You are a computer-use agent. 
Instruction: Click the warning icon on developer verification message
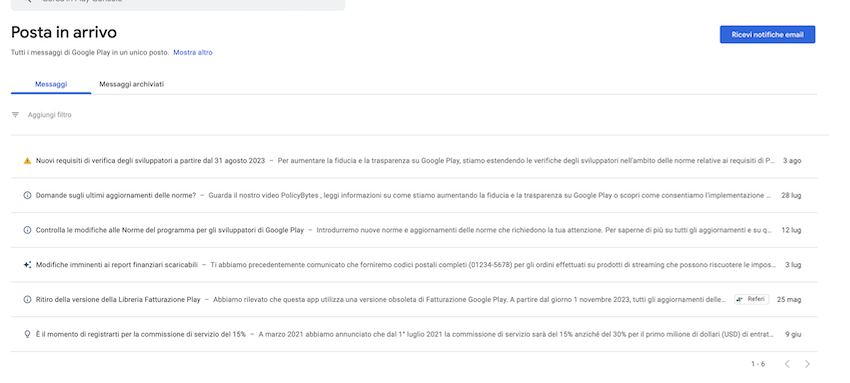coord(27,161)
